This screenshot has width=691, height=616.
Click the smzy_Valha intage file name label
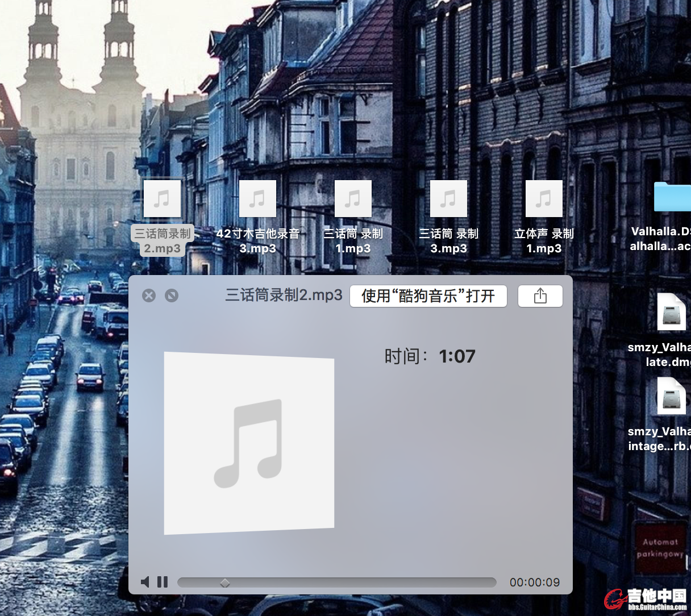tap(659, 439)
